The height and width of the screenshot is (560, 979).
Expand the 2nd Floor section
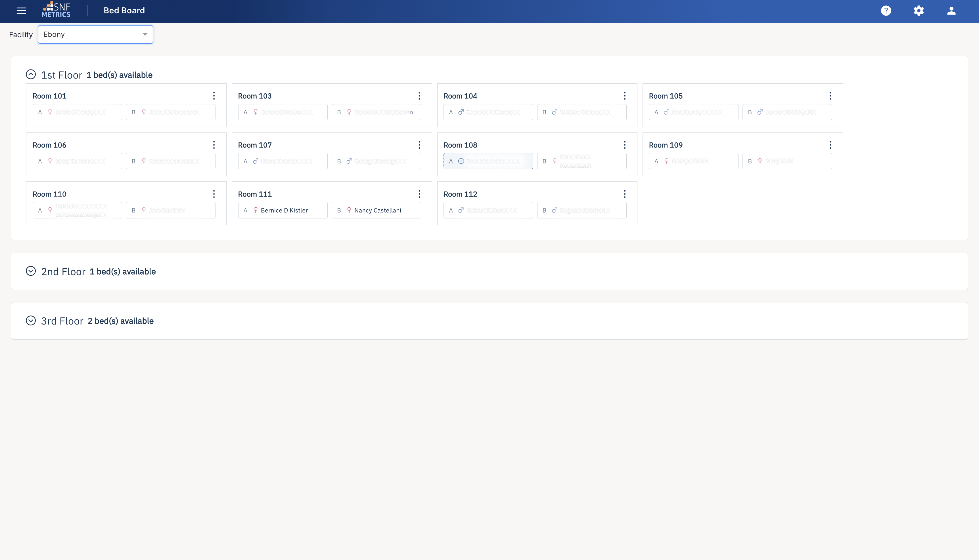pyautogui.click(x=31, y=271)
